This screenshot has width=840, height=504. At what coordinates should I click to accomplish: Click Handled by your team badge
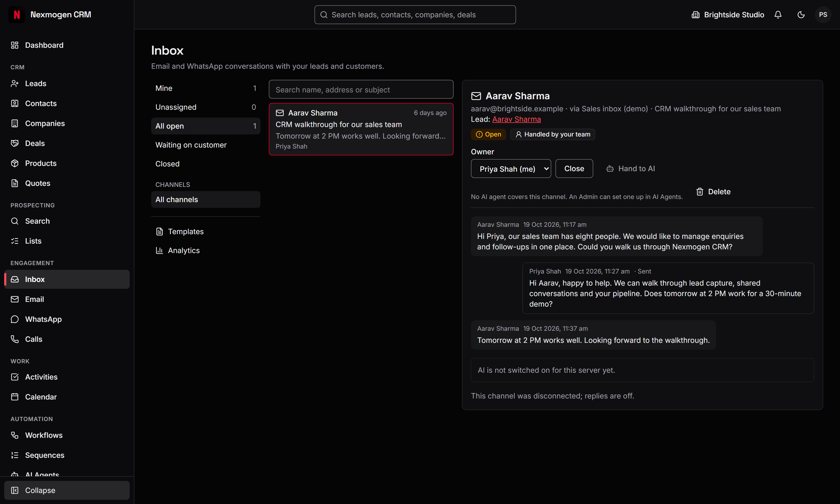coord(552,134)
